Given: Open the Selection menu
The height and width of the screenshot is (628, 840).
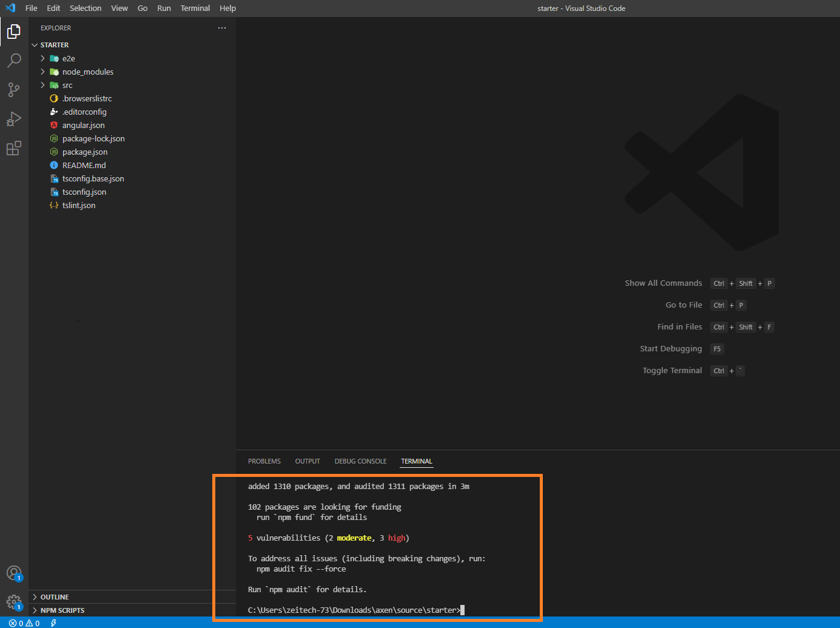Looking at the screenshot, I should (x=86, y=8).
